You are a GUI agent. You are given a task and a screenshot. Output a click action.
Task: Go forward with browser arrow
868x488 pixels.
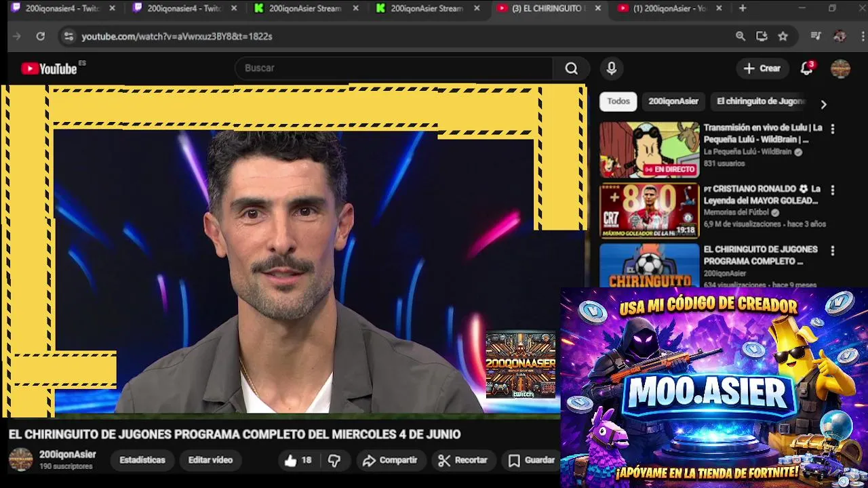coord(17,37)
